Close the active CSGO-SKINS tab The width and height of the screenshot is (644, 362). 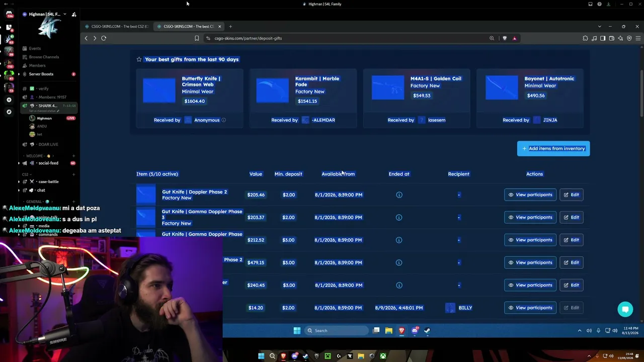tap(219, 26)
